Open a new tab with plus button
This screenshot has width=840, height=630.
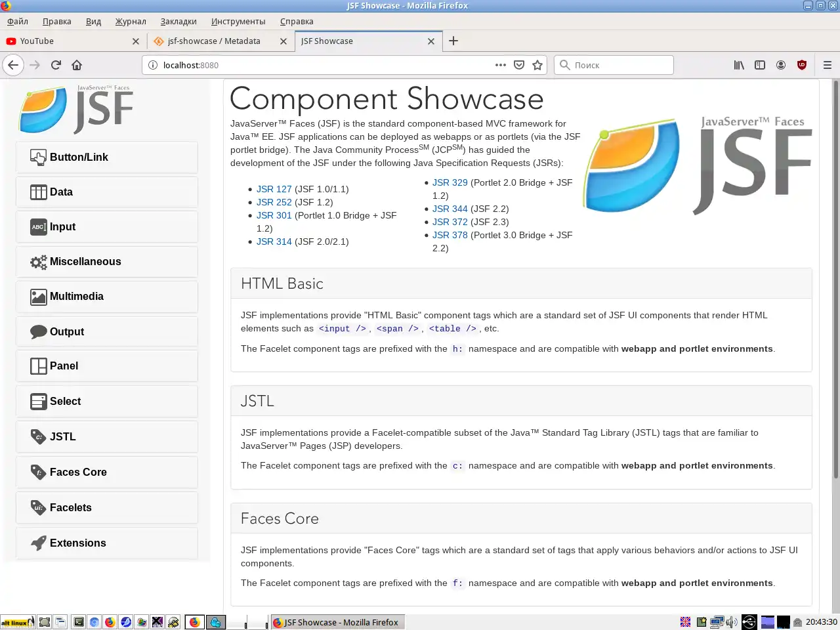click(x=453, y=41)
